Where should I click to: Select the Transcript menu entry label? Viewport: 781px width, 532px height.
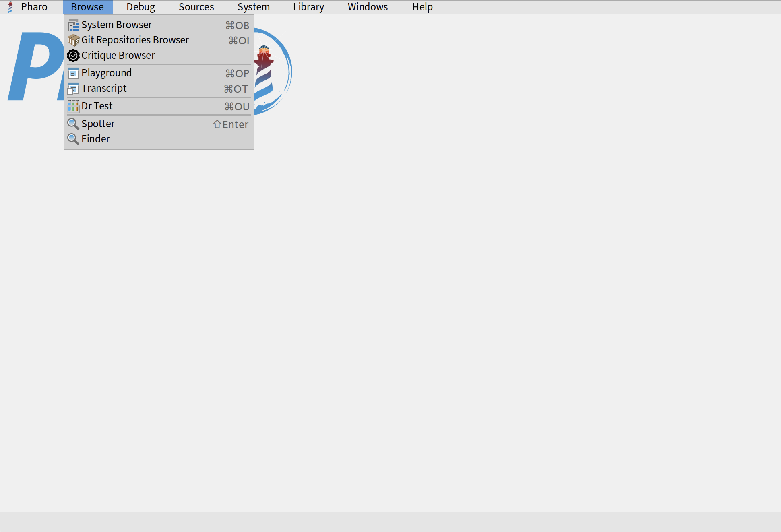point(104,89)
